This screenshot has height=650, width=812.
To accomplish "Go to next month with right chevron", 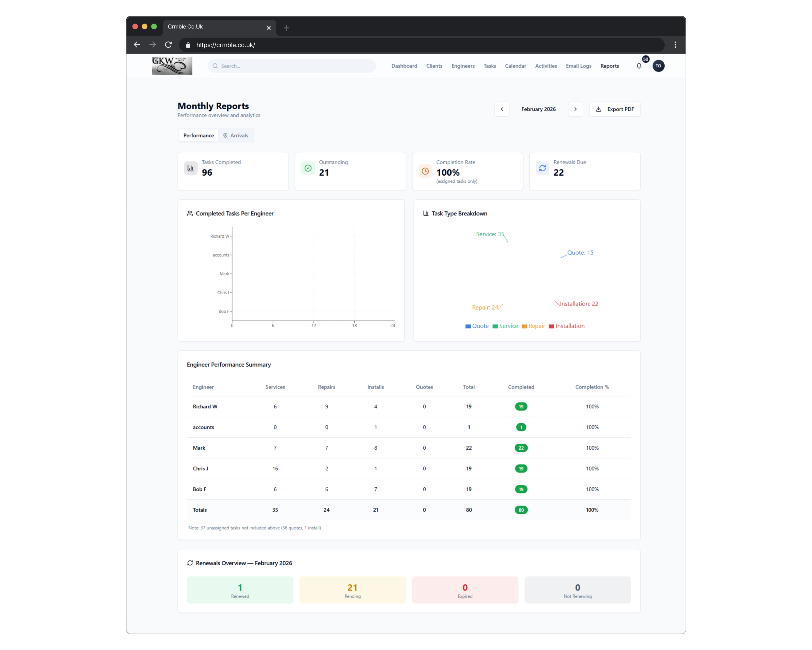I will [x=575, y=109].
